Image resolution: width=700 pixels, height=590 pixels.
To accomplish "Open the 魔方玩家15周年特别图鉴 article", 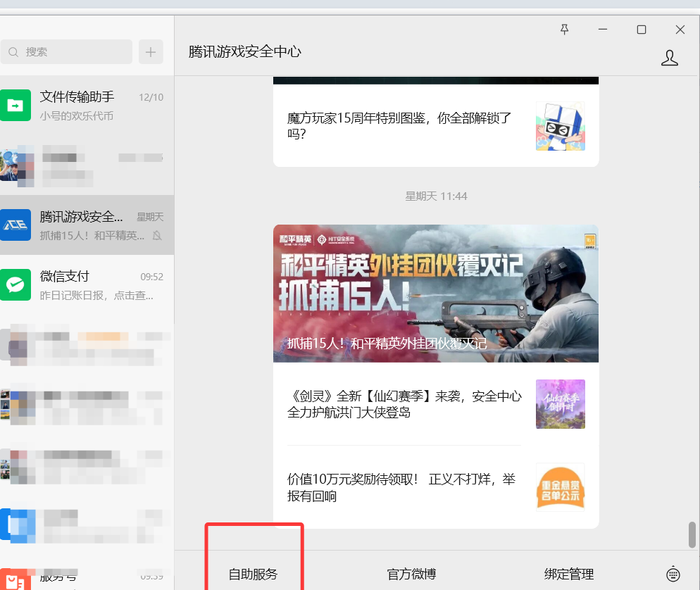I will pos(399,125).
